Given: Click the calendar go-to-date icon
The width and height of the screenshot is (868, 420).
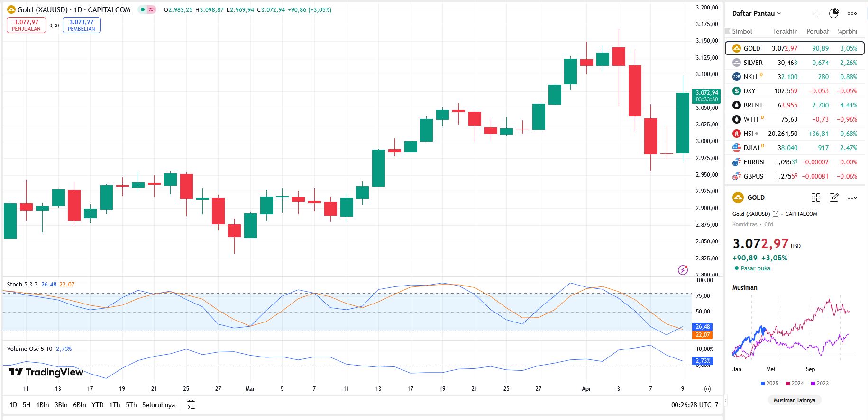Looking at the screenshot, I should [191, 405].
